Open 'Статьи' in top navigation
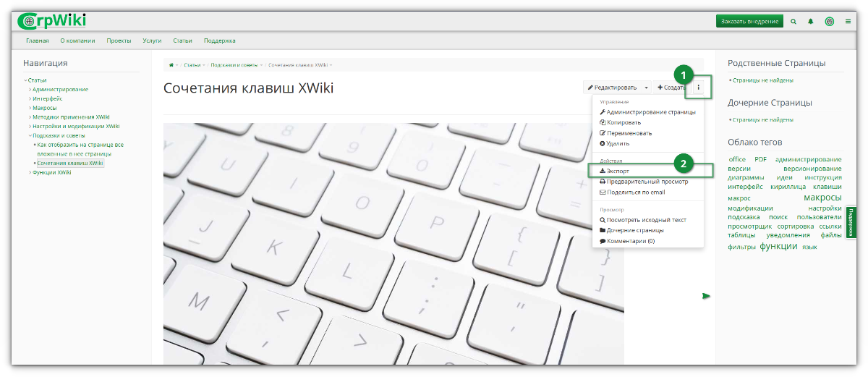The width and height of the screenshot is (868, 377). 183,41
